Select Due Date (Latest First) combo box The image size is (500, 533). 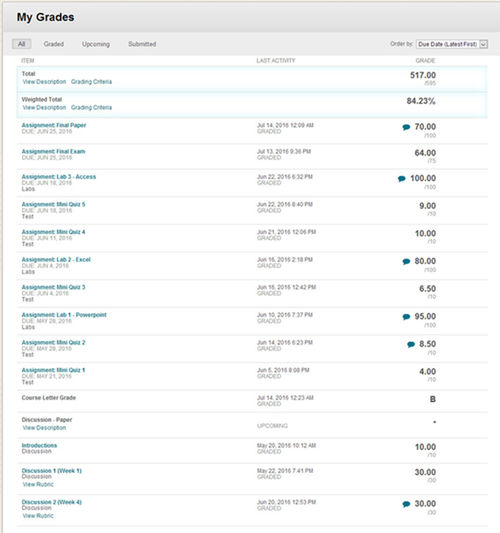452,44
